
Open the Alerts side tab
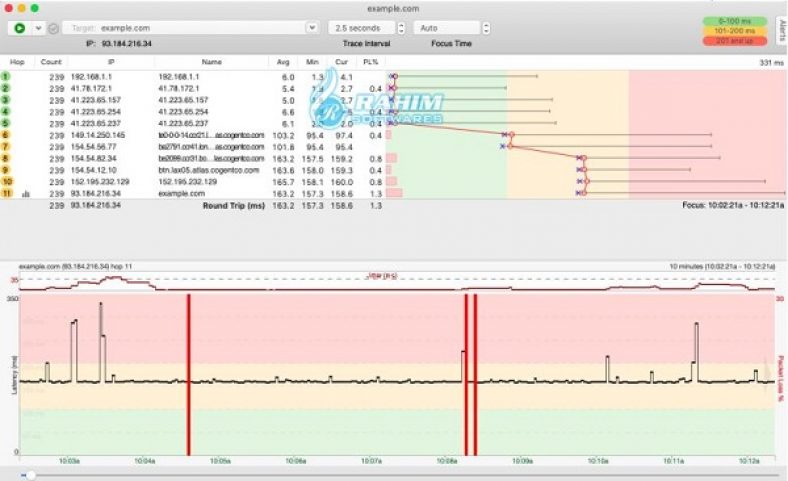click(x=782, y=31)
